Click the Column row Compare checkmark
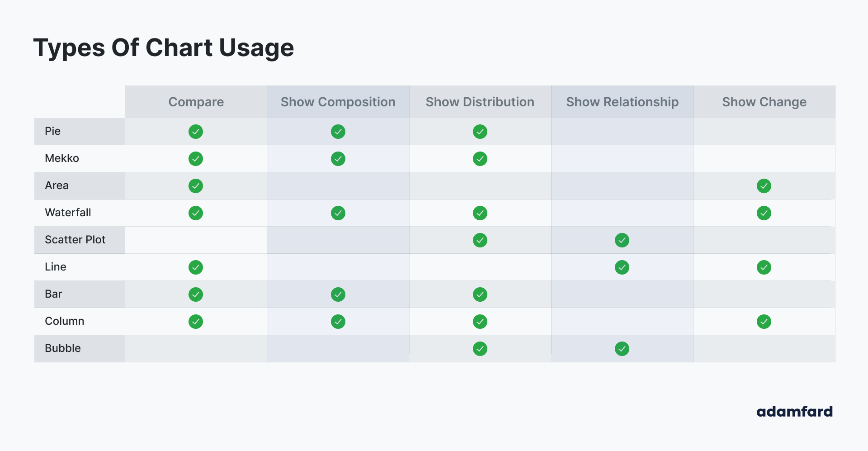 coord(196,322)
